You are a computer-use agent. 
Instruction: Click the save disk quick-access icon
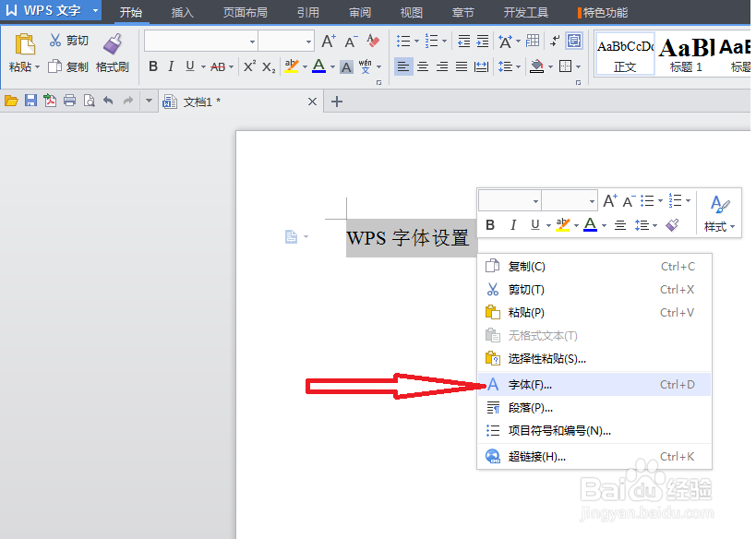tap(30, 101)
